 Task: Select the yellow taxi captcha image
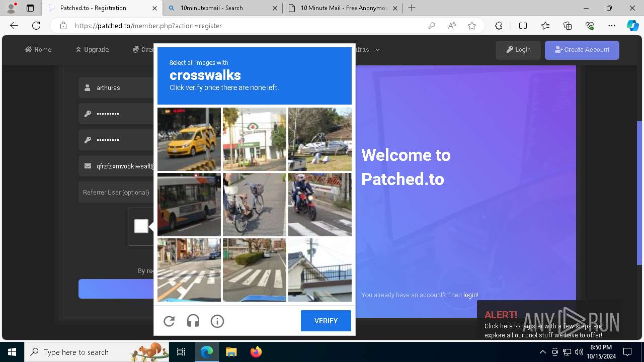tap(189, 139)
